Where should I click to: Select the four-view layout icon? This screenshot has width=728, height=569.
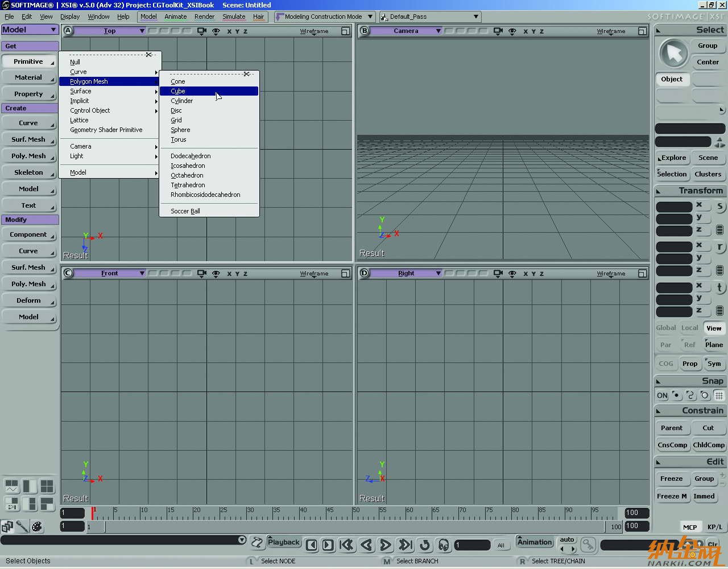point(47,486)
